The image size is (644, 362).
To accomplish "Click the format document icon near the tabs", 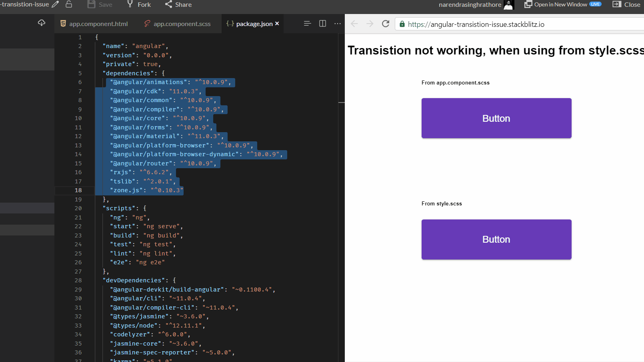I will pos(307,23).
